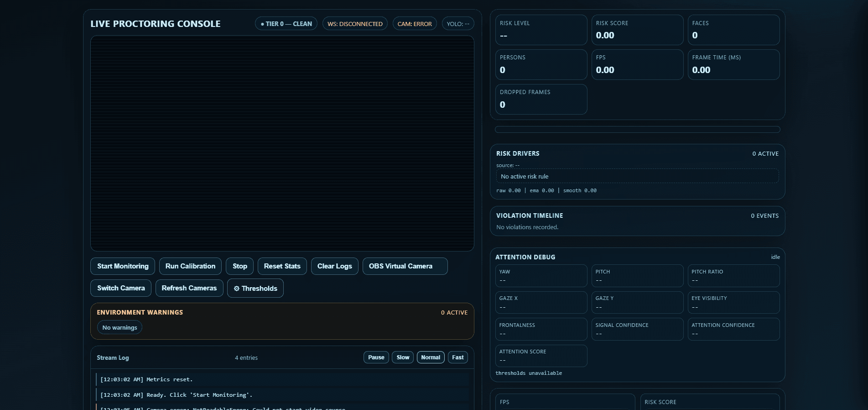
Task: Click the RISK DRIVERS heading
Action: (x=518, y=153)
